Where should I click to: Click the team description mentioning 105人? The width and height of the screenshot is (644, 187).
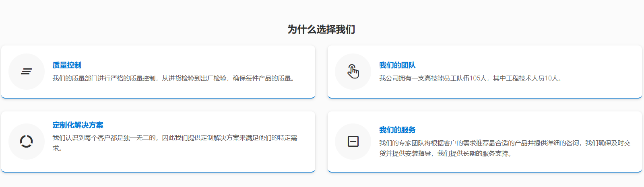point(470,78)
